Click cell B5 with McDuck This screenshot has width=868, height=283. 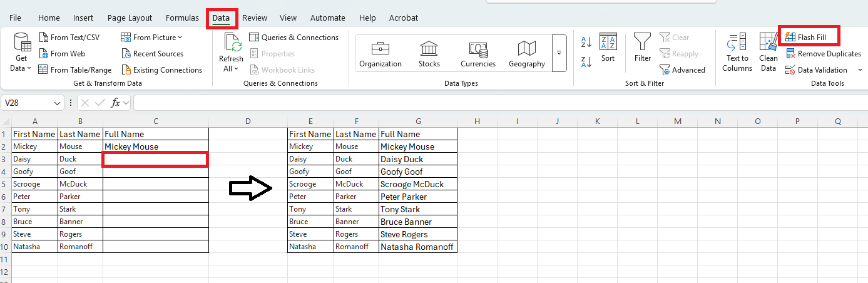click(x=80, y=184)
